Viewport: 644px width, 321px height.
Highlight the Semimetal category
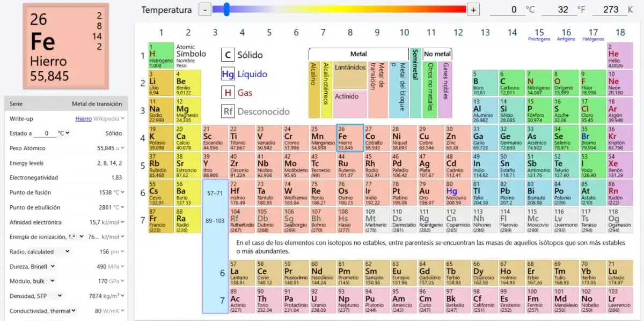(416, 83)
